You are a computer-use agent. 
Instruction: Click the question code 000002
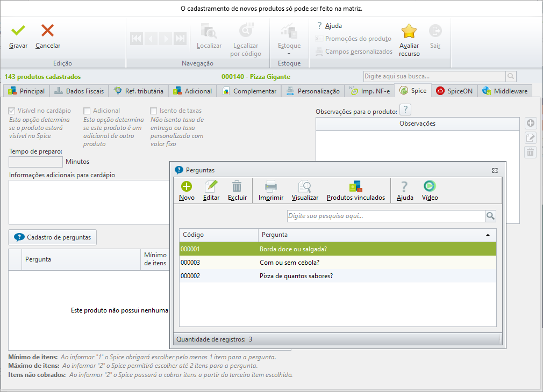[190, 276]
